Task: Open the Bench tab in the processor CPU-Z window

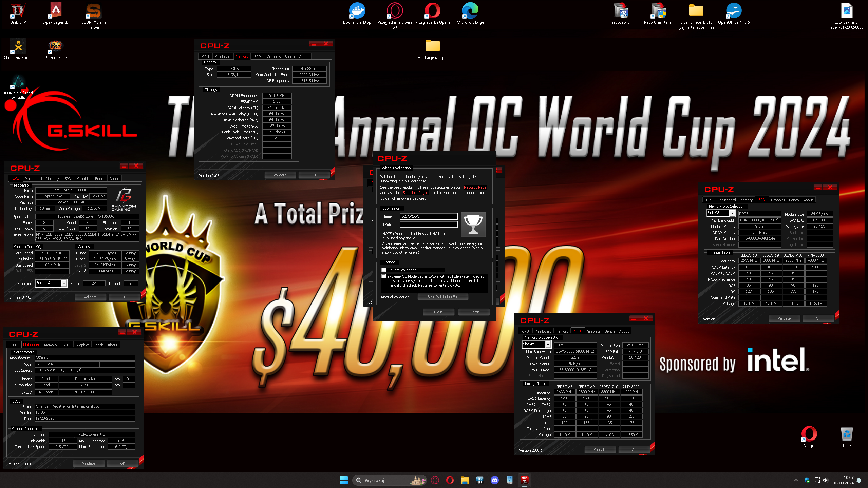Action: (100, 179)
